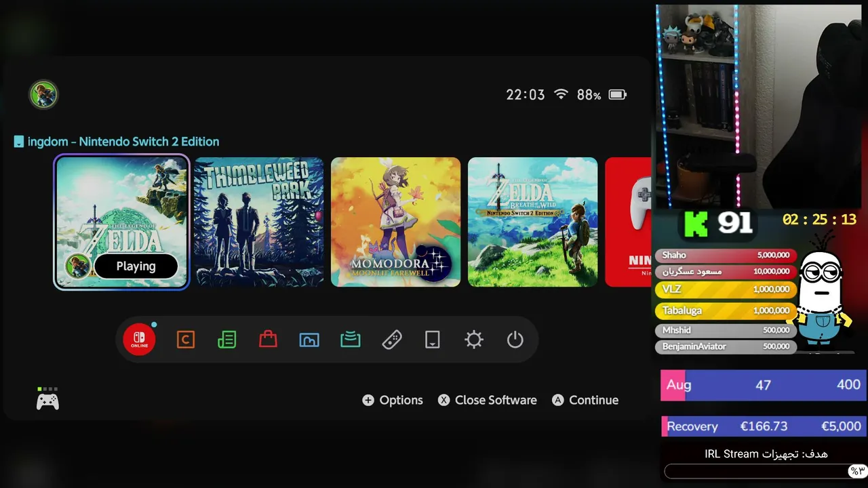Click the BenjaminAviator 500,000 donor row

tap(726, 347)
